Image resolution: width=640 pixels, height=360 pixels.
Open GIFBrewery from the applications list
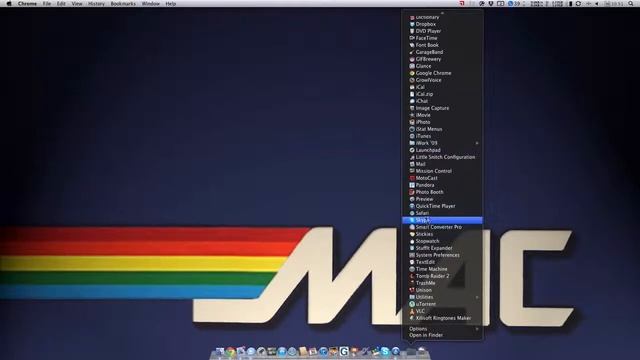click(x=442, y=59)
